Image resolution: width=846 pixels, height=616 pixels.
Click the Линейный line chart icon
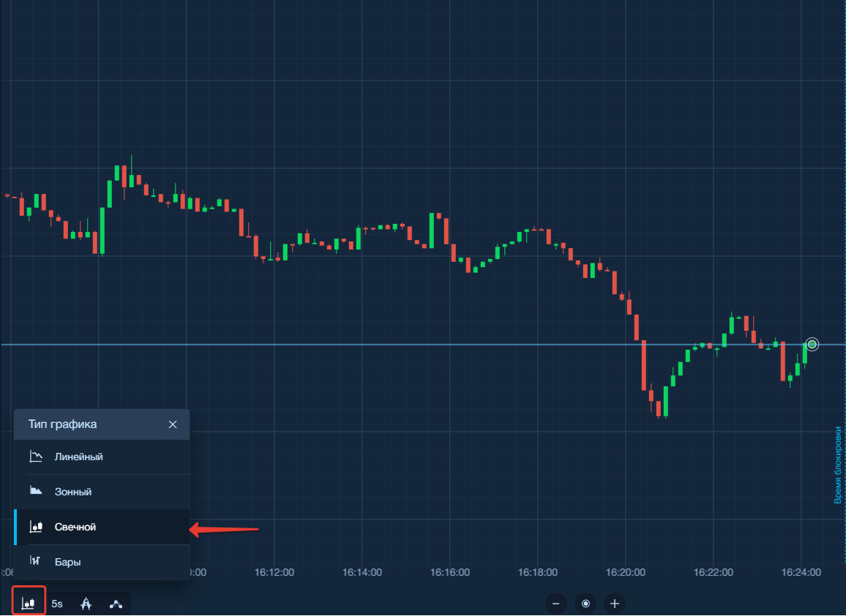(x=36, y=457)
